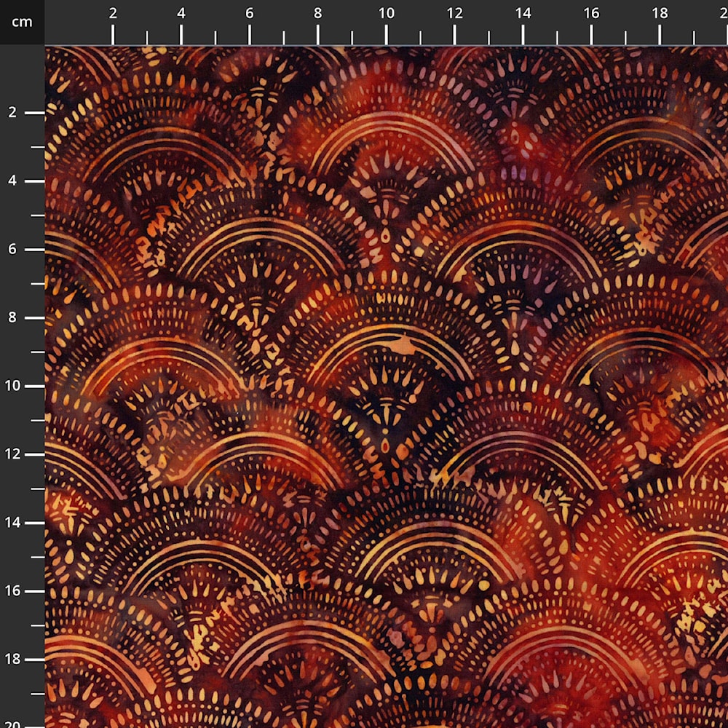Click the 16 mark on the vertical ruler
The width and height of the screenshot is (728, 728).
[x=12, y=591]
